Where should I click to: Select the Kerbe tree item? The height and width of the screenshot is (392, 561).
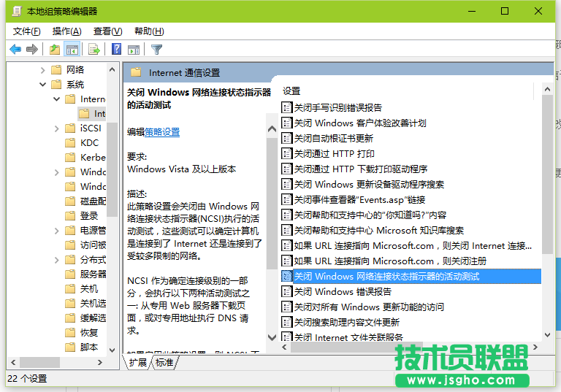pos(93,158)
